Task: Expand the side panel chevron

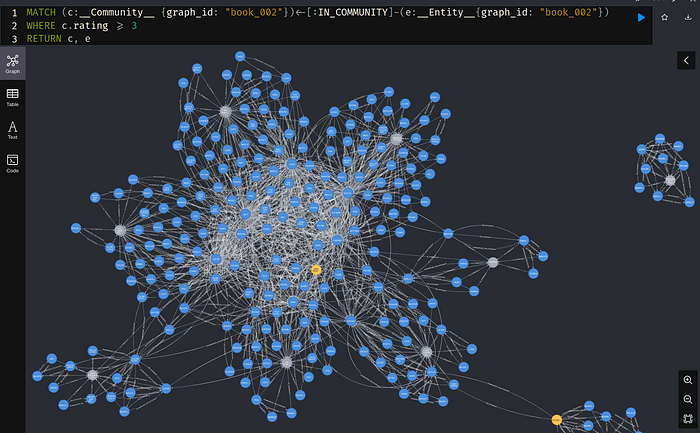Action: coord(685,61)
